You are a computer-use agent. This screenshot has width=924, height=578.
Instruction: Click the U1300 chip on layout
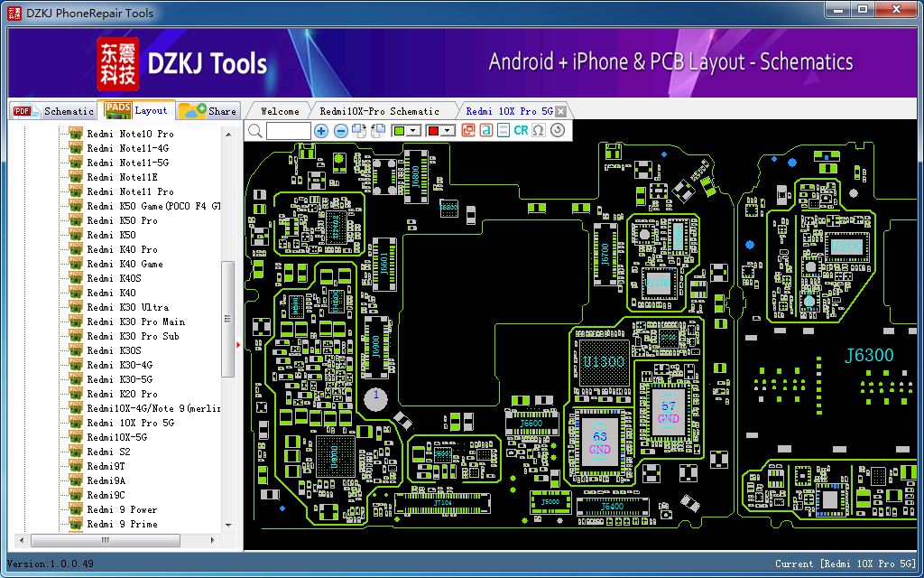coord(604,362)
